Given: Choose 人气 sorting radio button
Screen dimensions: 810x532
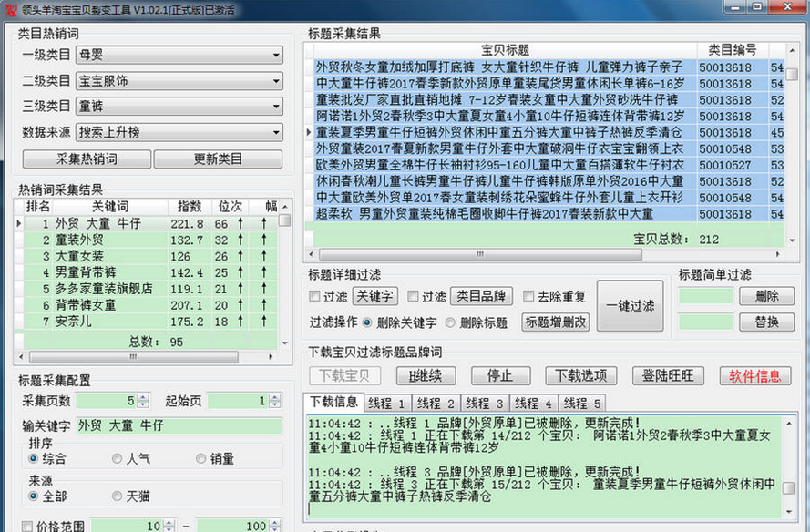Looking at the screenshot, I should [x=117, y=459].
